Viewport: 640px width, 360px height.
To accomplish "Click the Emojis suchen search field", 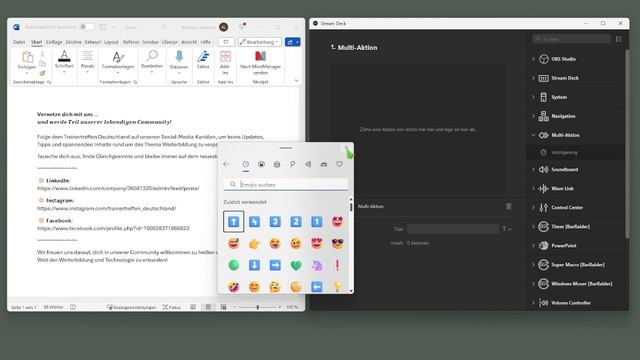I will (x=286, y=184).
